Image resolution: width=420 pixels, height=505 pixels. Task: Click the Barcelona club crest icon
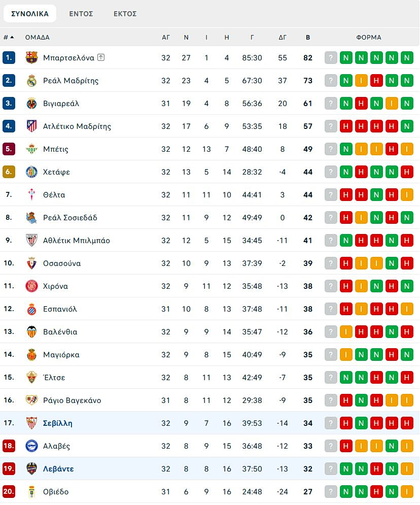(31, 57)
